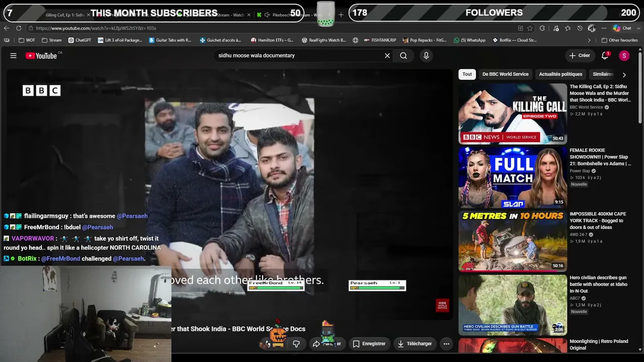The width and height of the screenshot is (644, 362).
Task: Filter by Actualités politiques chip
Action: pos(560,74)
